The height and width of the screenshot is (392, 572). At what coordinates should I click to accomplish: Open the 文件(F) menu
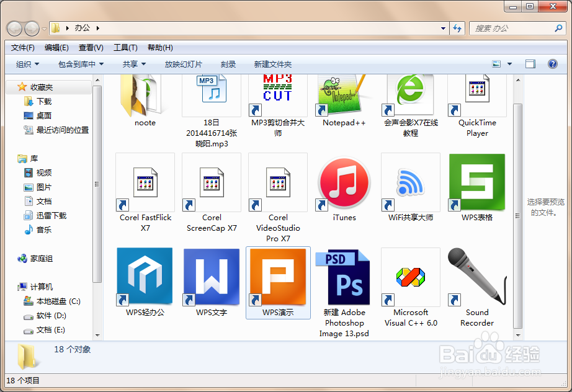[22, 48]
